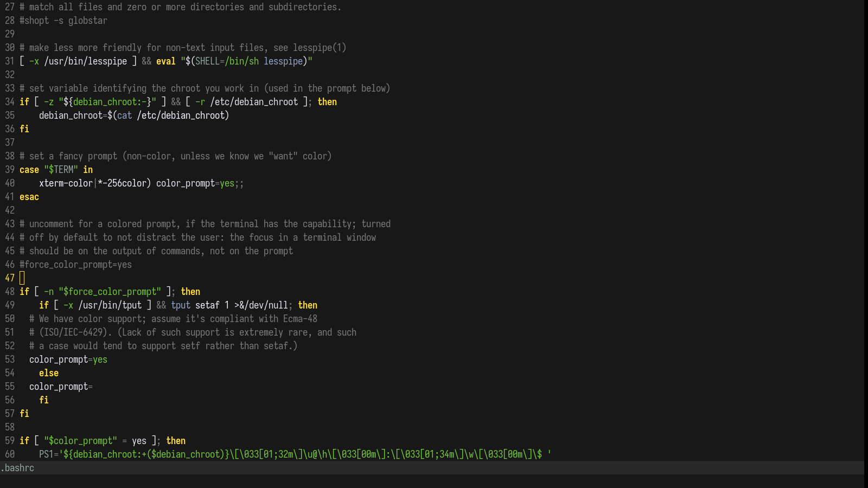Click '/etc/debian_chroot' after -r on line 34

coord(254,102)
